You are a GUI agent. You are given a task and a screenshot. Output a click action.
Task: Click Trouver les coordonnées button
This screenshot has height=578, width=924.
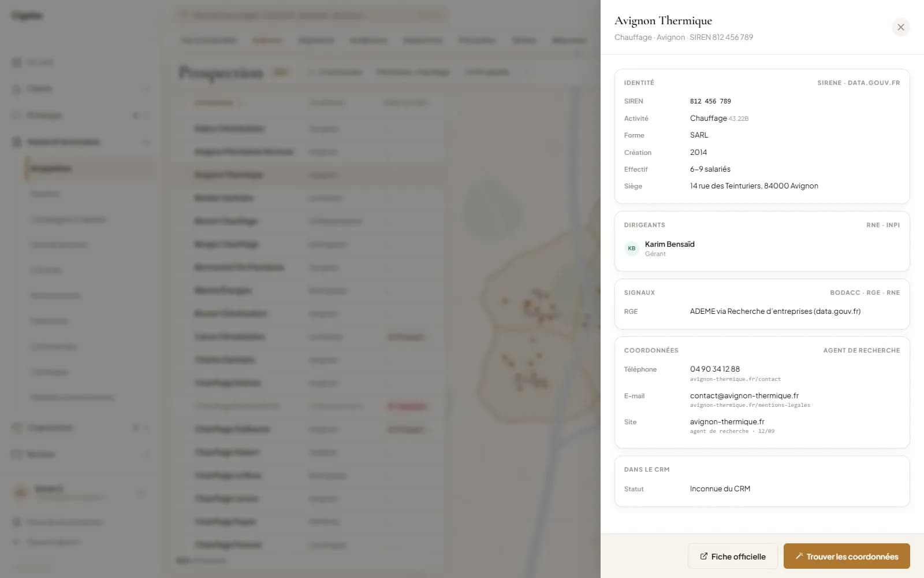pos(847,556)
